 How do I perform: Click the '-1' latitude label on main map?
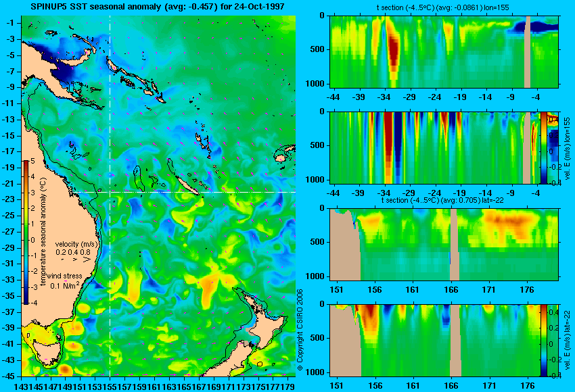point(11,23)
